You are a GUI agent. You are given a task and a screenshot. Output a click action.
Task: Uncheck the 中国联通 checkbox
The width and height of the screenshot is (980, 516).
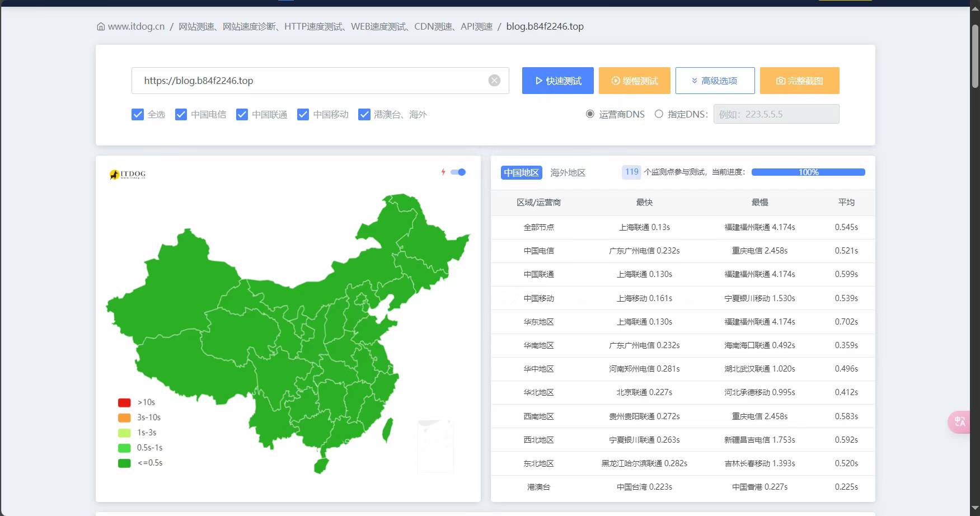(x=242, y=114)
